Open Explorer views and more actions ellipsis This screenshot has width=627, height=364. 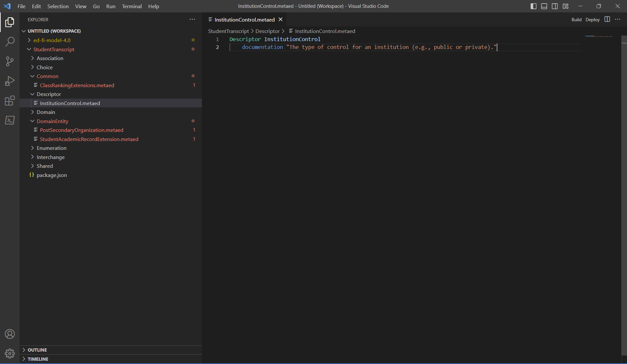click(192, 20)
